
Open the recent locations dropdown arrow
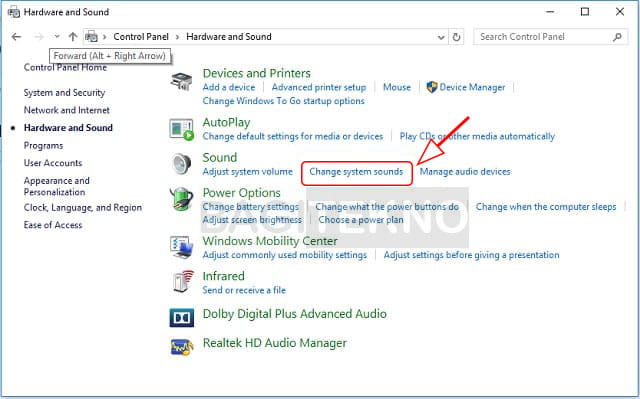(57, 37)
